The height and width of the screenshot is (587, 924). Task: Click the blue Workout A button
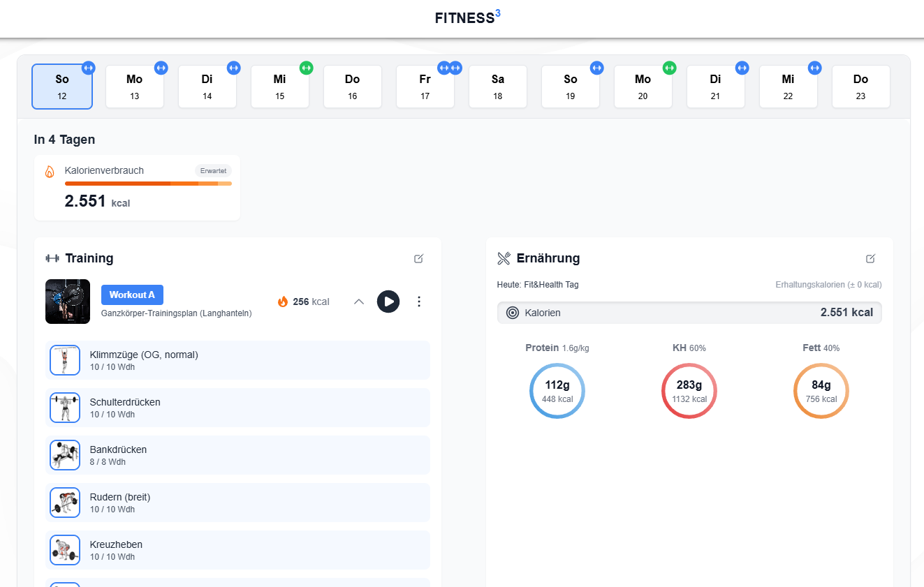pos(132,295)
